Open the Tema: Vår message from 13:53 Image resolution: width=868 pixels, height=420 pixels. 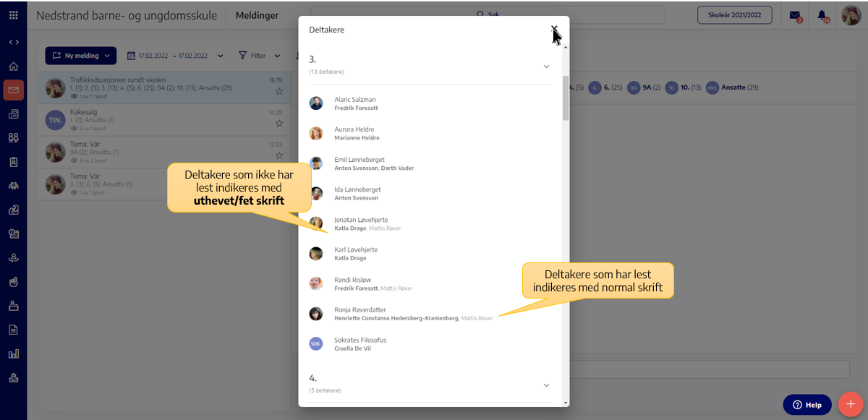[x=164, y=152]
